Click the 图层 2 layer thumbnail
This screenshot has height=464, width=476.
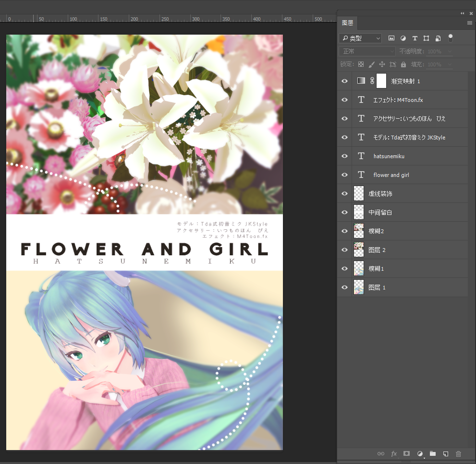359,250
